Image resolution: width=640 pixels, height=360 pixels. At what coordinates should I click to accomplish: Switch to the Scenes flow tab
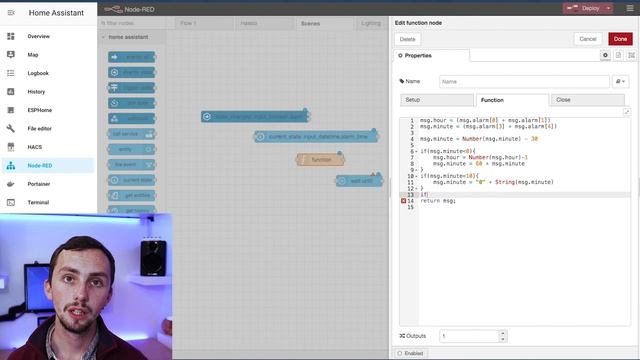pyautogui.click(x=324, y=23)
